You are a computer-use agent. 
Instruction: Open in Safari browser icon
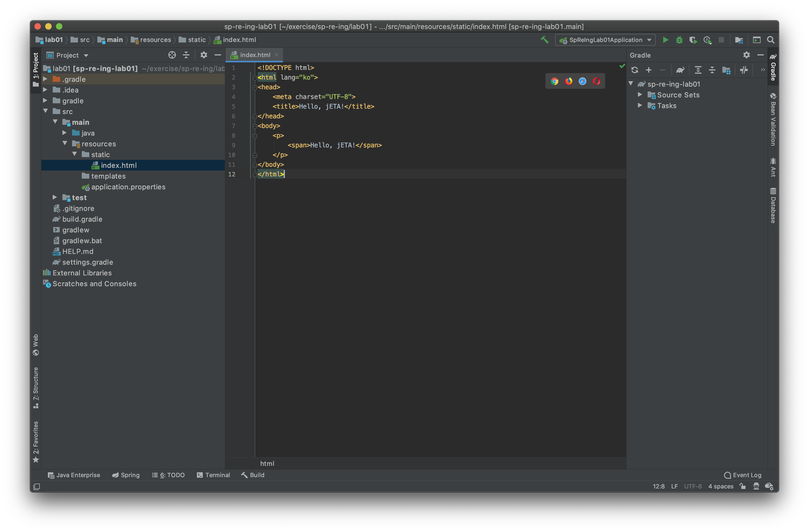coord(582,81)
